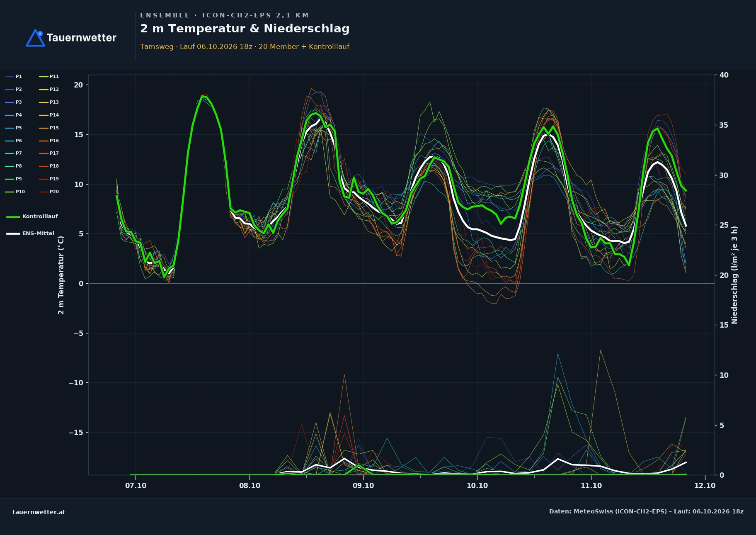This screenshot has height=535, width=756.
Task: Click the MeteoSwiss data source credit
Action: [646, 511]
